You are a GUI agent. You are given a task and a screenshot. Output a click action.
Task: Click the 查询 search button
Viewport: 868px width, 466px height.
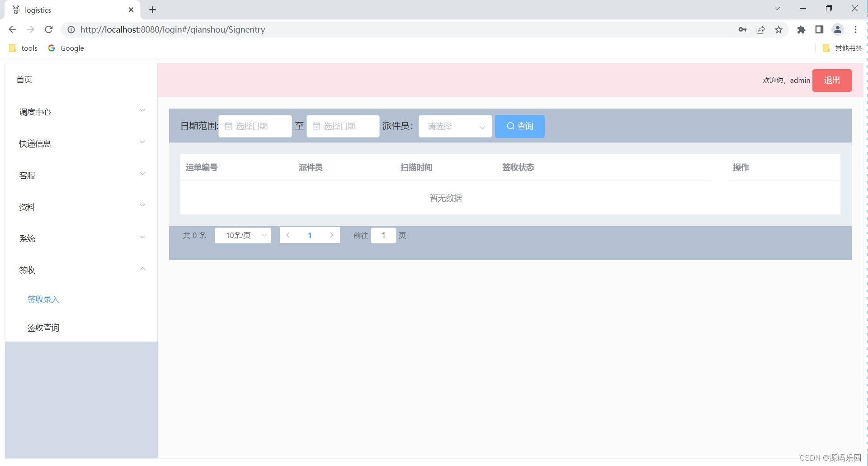[520, 126]
